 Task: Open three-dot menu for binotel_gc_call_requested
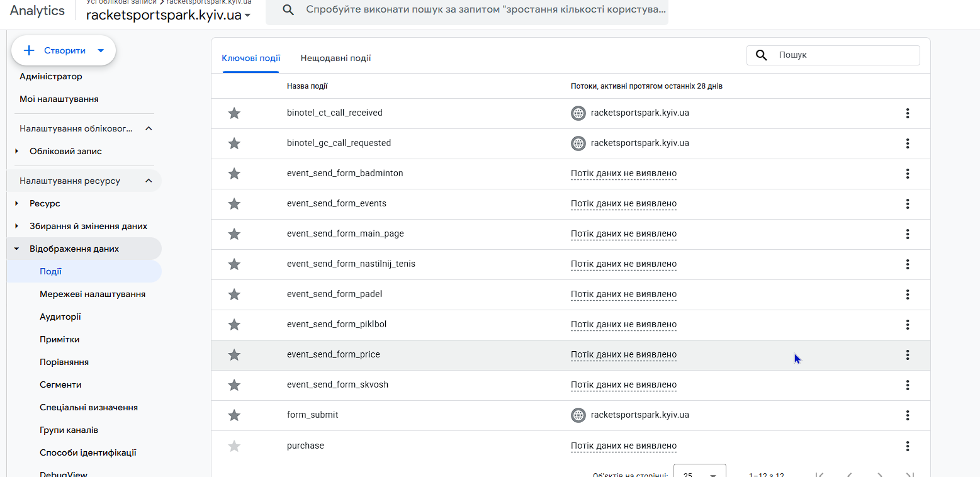pyautogui.click(x=908, y=143)
